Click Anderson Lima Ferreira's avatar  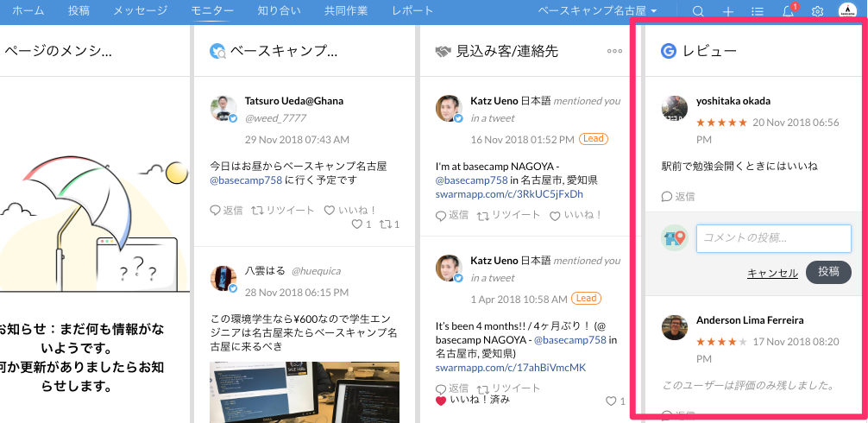click(675, 328)
